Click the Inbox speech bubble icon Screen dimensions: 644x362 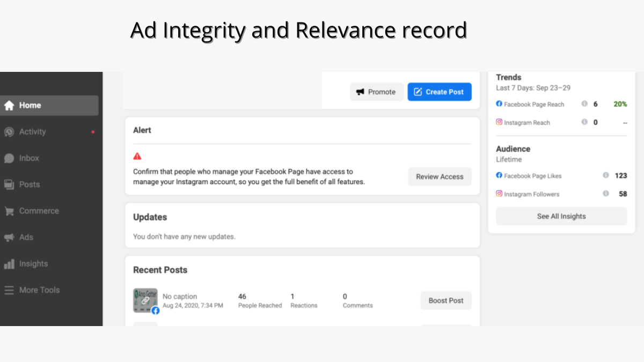9,158
